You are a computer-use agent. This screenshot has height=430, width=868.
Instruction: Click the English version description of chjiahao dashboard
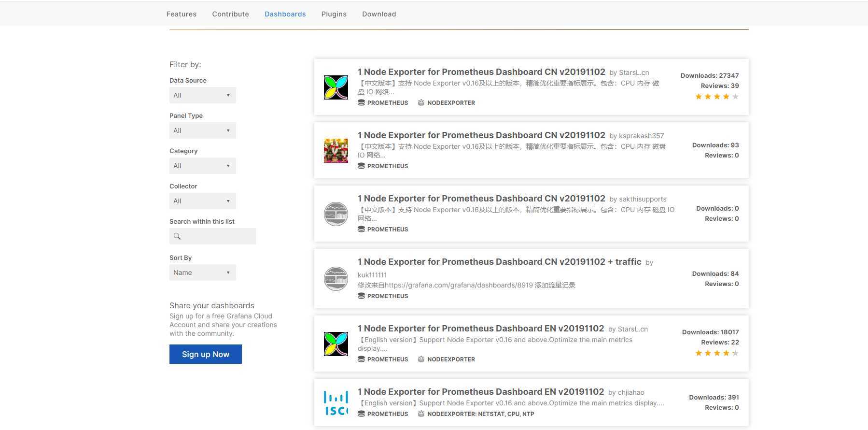click(x=511, y=403)
